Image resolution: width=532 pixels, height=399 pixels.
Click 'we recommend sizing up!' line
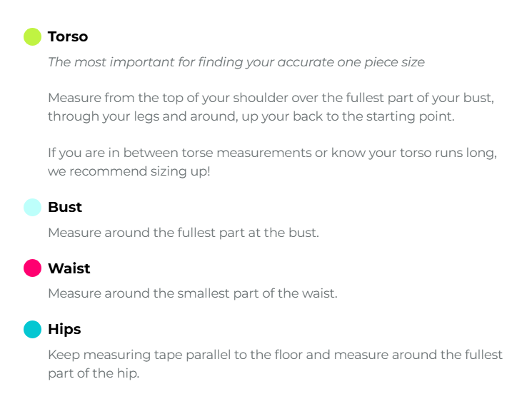click(129, 171)
